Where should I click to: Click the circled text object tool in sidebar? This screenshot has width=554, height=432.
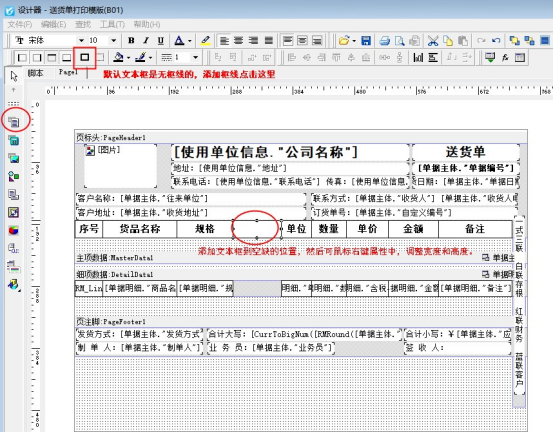(x=14, y=122)
